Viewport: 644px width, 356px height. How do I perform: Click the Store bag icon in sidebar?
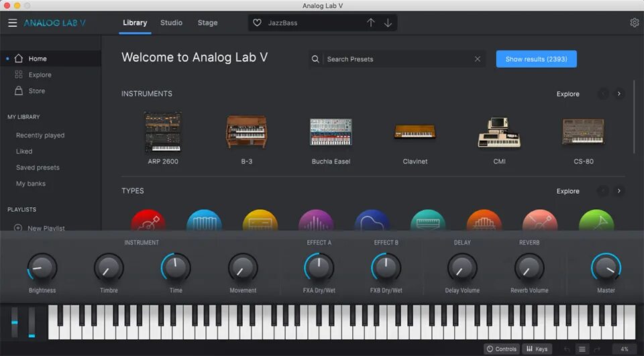pos(19,91)
